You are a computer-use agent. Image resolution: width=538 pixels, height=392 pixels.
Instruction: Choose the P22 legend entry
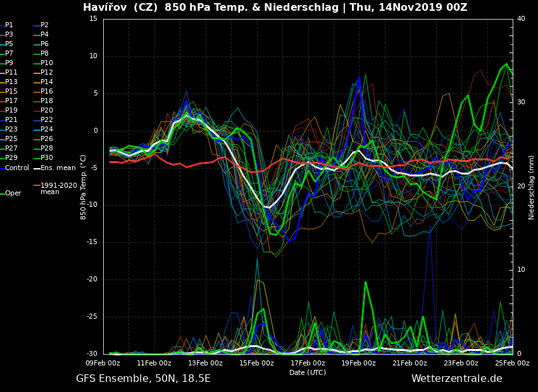point(47,120)
